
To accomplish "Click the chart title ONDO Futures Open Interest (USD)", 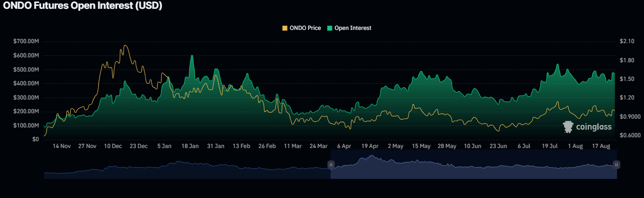I will tap(82, 6).
